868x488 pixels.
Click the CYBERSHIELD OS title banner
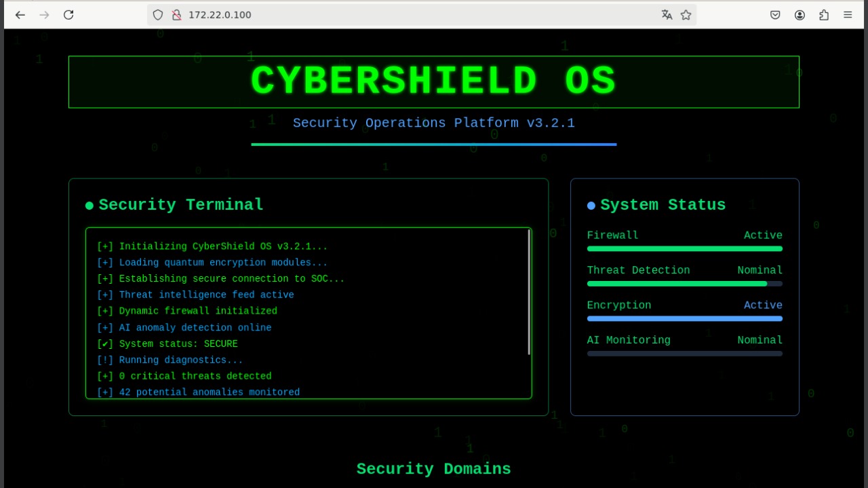433,81
